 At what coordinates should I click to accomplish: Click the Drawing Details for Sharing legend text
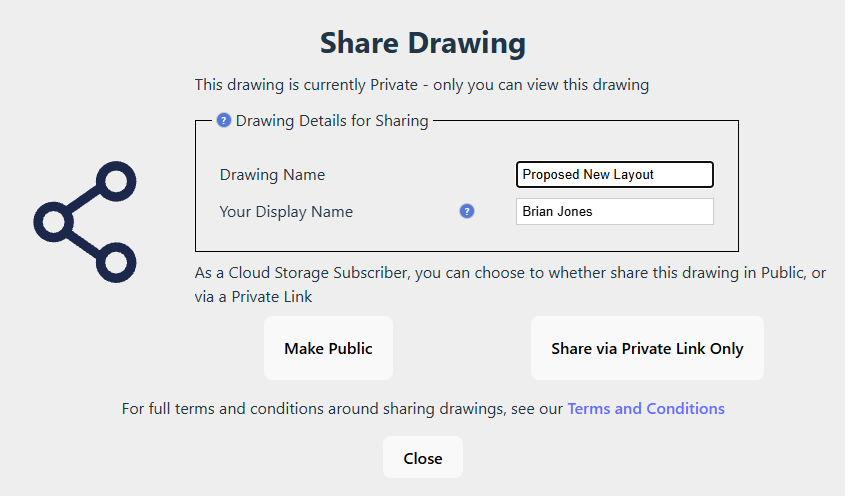tap(332, 121)
